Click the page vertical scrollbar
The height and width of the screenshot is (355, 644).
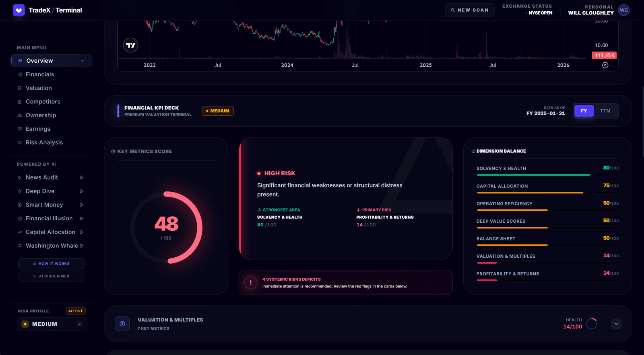pyautogui.click(x=643, y=121)
